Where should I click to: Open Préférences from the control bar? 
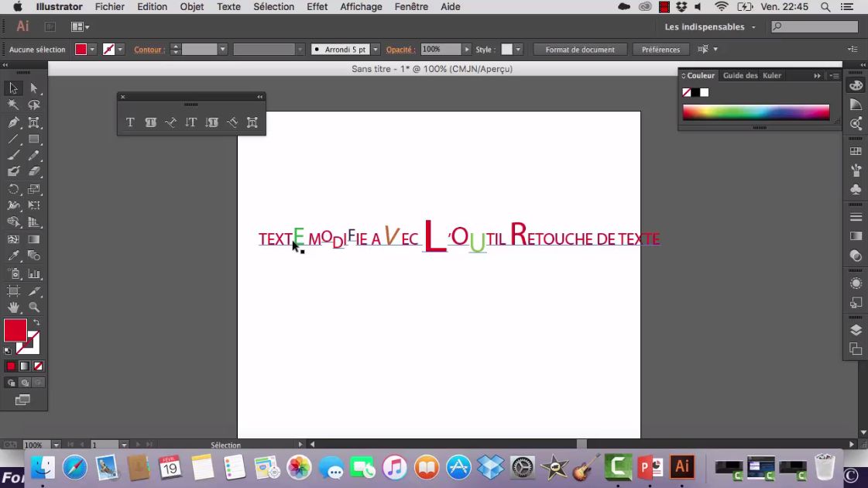click(660, 49)
